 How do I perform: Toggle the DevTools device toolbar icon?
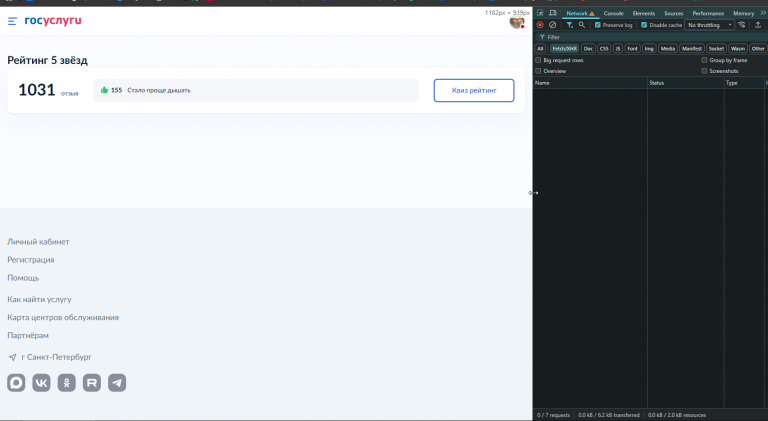553,13
